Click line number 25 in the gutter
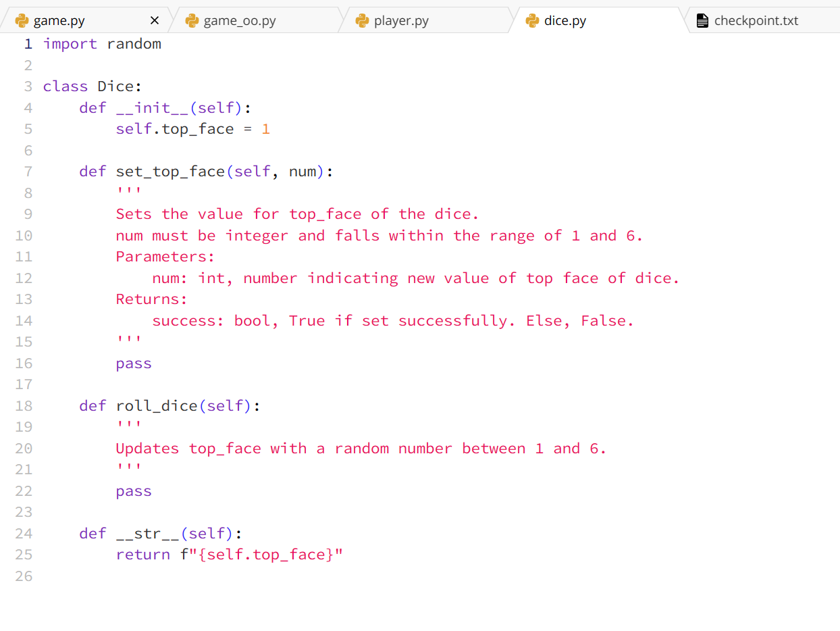 click(x=24, y=555)
